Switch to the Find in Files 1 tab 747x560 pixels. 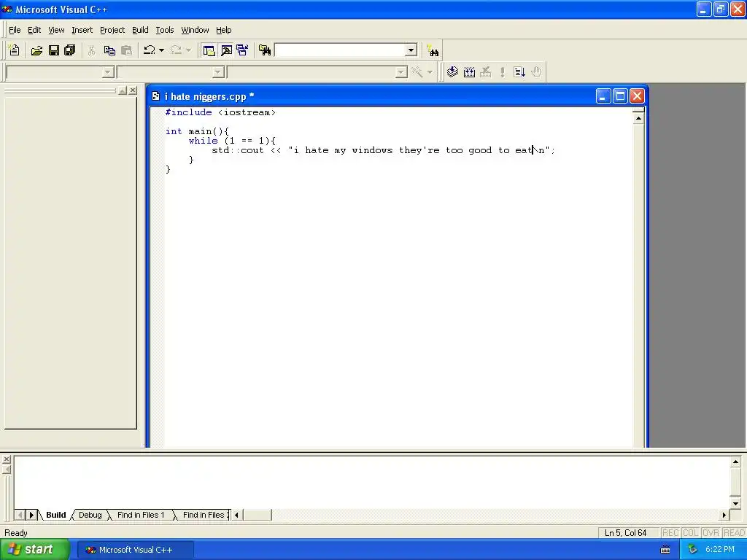point(141,515)
